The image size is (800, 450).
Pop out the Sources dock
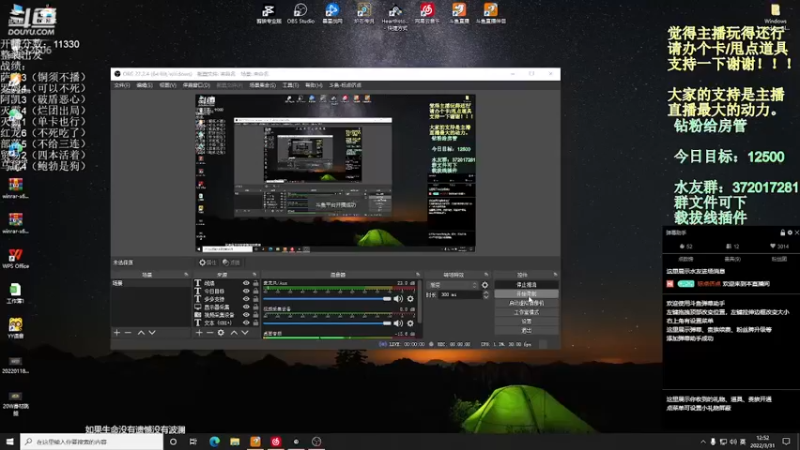tap(255, 275)
